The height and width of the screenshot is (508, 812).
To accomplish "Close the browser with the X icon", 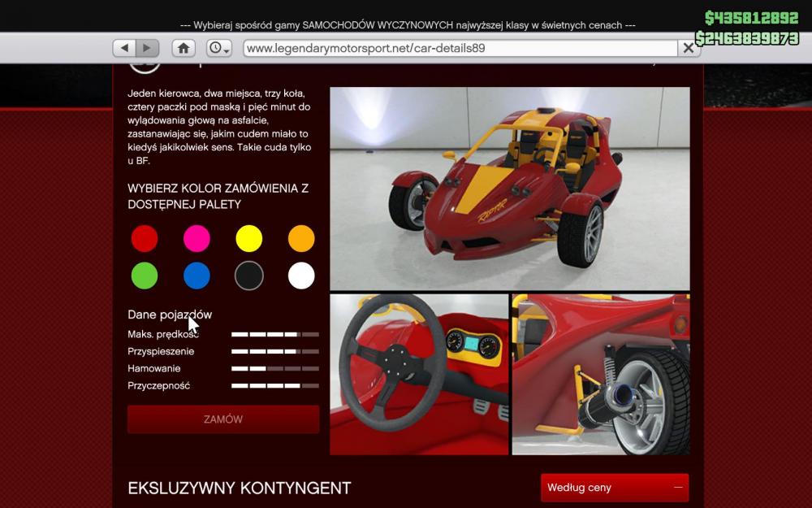I will pos(689,48).
